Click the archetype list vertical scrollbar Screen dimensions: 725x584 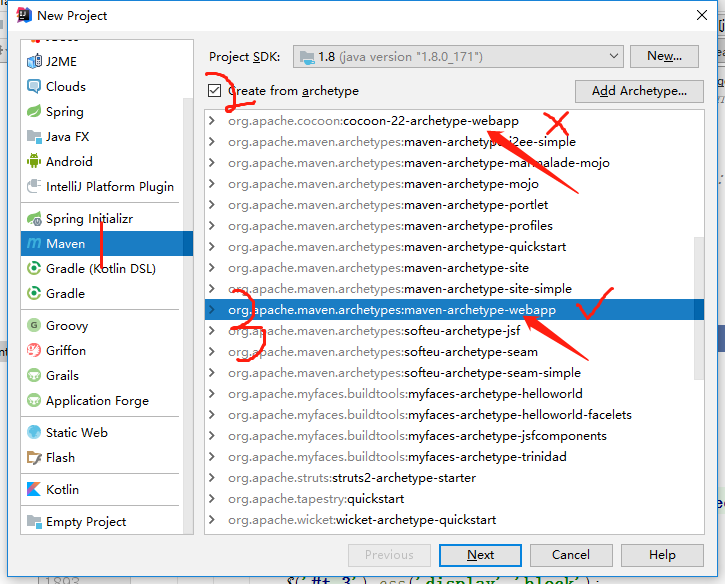(699, 308)
